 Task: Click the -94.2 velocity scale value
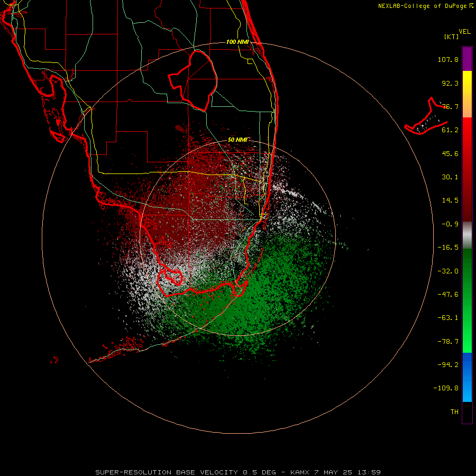click(448, 365)
